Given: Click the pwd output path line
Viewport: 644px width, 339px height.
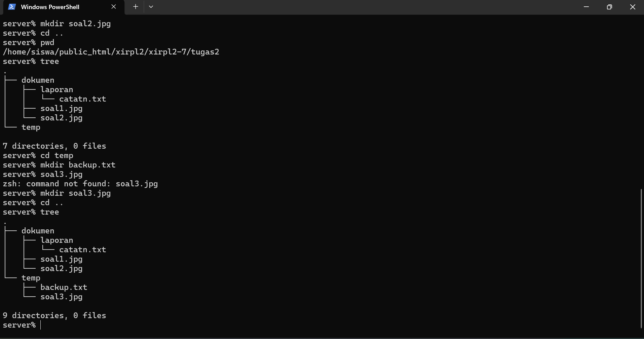Looking at the screenshot, I should tap(111, 52).
